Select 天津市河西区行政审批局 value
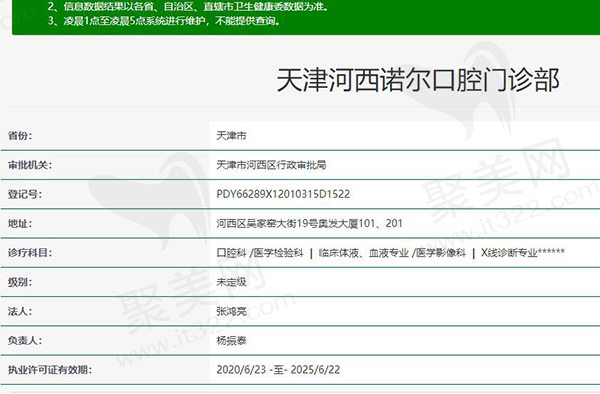This screenshot has height=394, width=600. pos(271,165)
